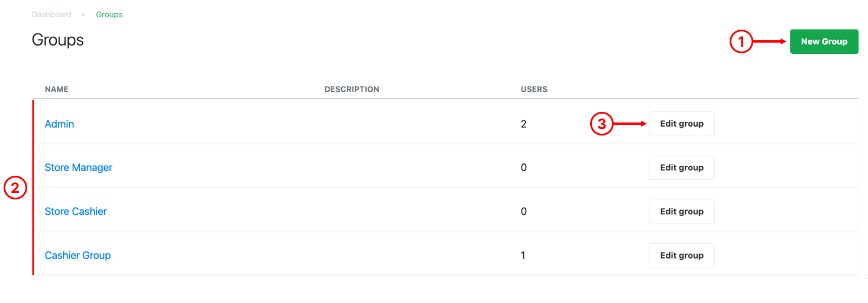Click the New Group button
Viewport: 868px width, 303px height.
pos(824,41)
